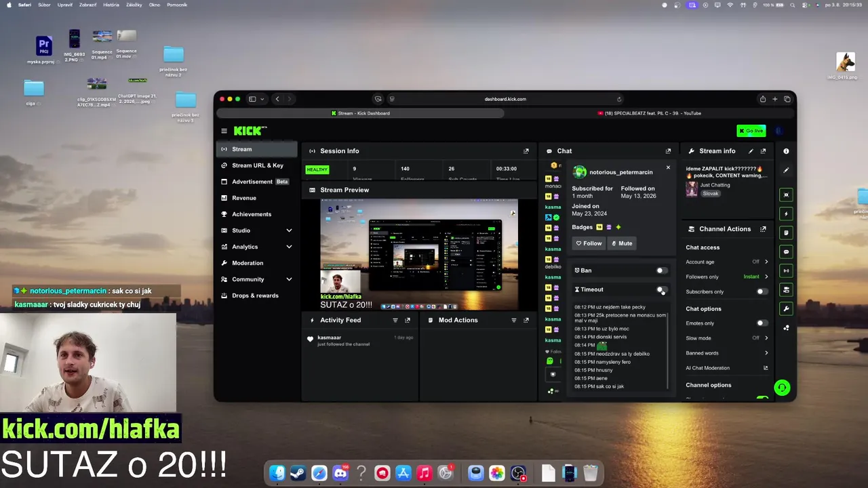Image resolution: width=868 pixels, height=488 pixels.
Task: Open Steam from the Dock
Action: point(298,473)
